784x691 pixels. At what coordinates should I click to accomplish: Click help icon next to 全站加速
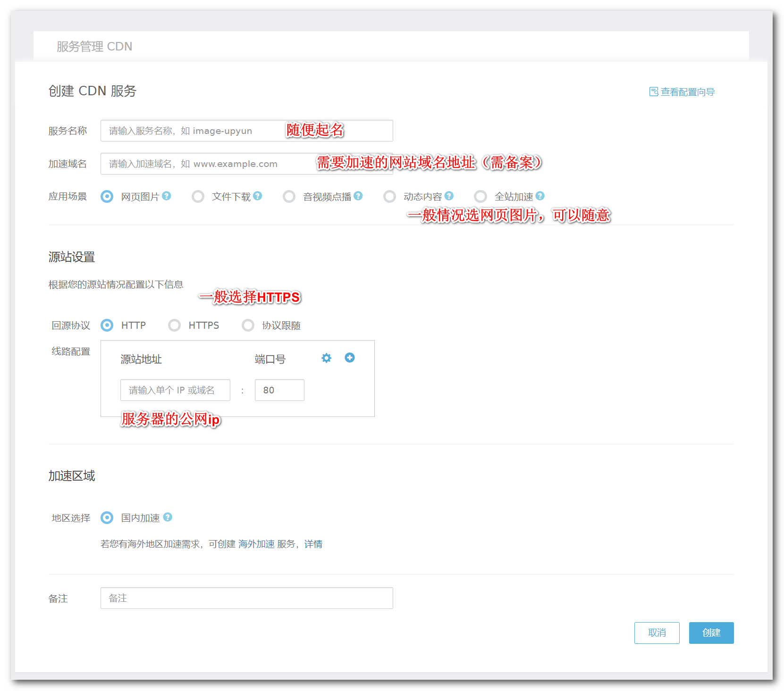pos(540,196)
